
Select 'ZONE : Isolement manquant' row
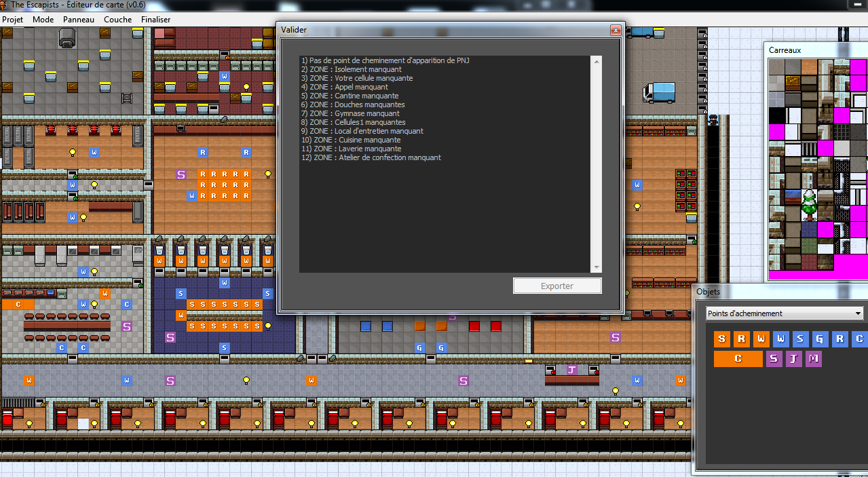click(x=352, y=69)
